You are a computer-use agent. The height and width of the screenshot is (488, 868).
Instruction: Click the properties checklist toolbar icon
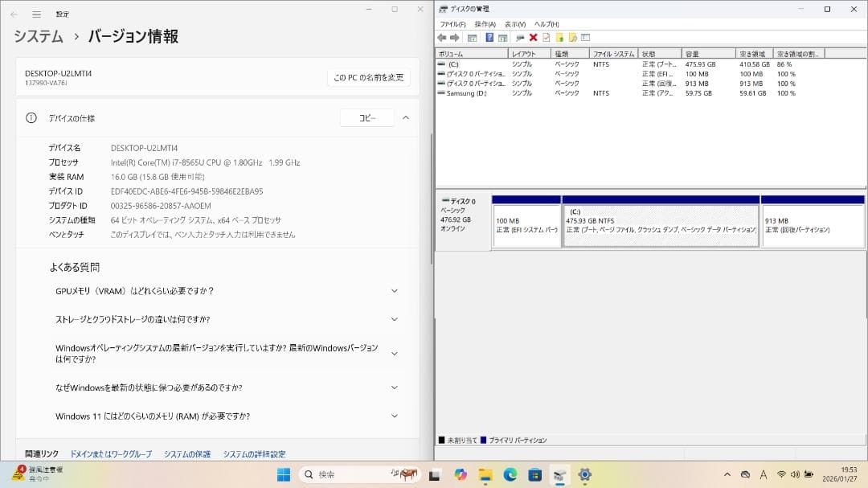tap(547, 36)
